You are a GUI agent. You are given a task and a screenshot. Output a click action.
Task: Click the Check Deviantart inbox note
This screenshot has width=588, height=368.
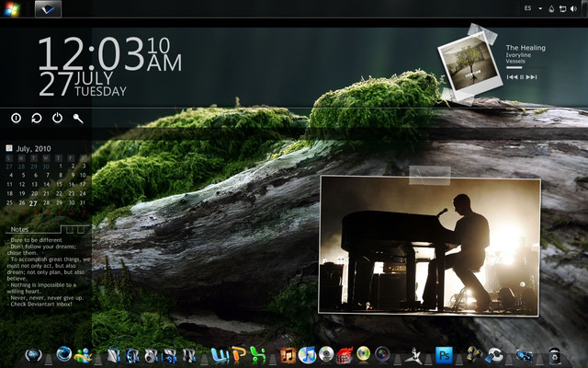[x=40, y=305]
